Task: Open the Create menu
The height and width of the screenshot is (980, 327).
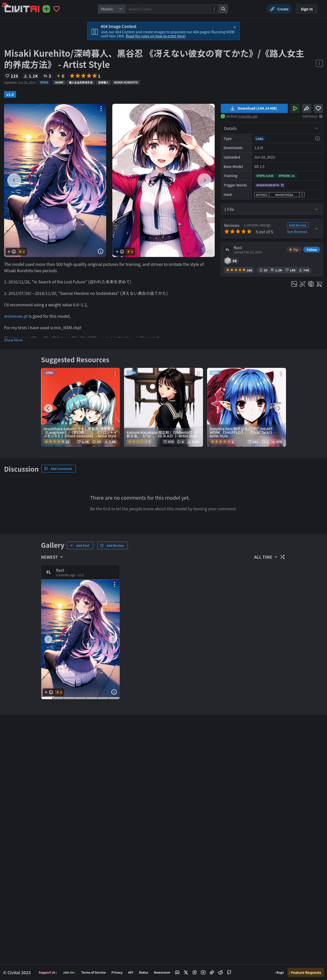Action: tap(279, 9)
